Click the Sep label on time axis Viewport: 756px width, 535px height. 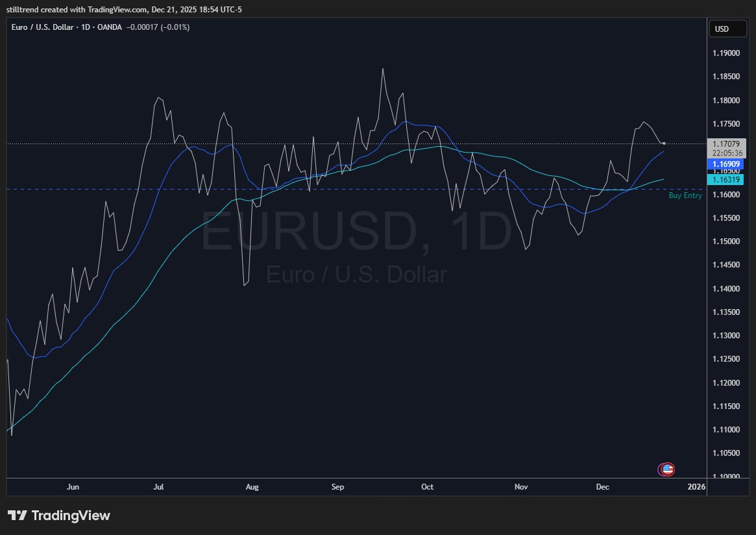(x=338, y=487)
